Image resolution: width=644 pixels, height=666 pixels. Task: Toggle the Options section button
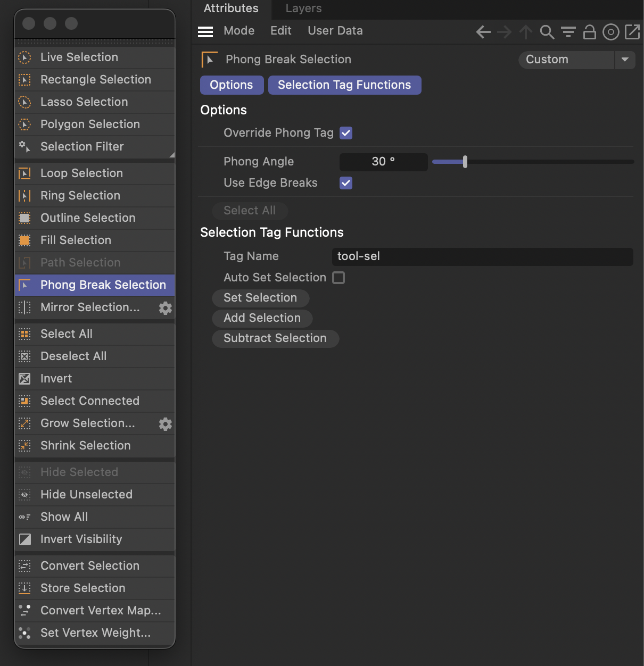[x=232, y=85]
